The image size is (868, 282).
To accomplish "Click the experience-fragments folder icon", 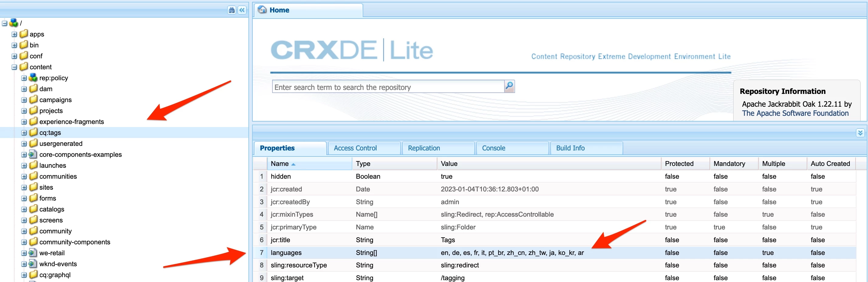I will point(33,122).
